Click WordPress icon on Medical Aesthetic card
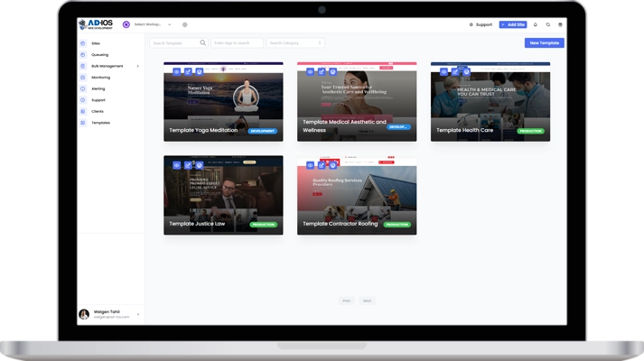This screenshot has width=644, height=361. [332, 72]
